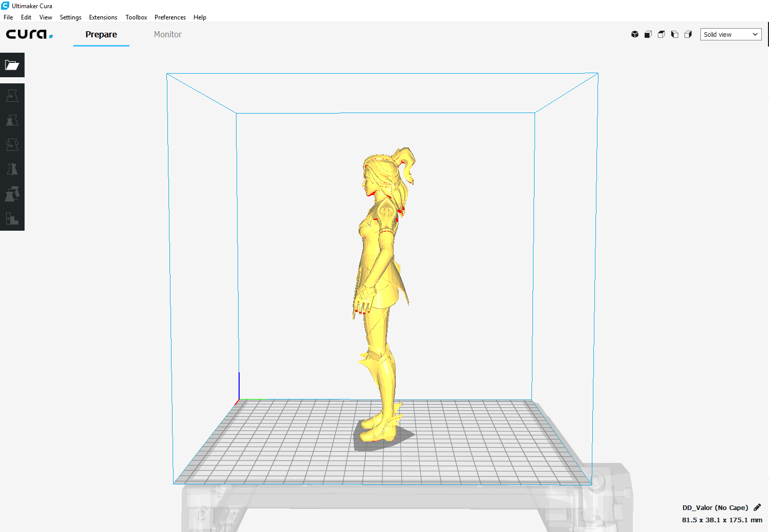Click the DD_Valor (No Cape) job name
Screen dimensions: 769x532
click(715, 507)
